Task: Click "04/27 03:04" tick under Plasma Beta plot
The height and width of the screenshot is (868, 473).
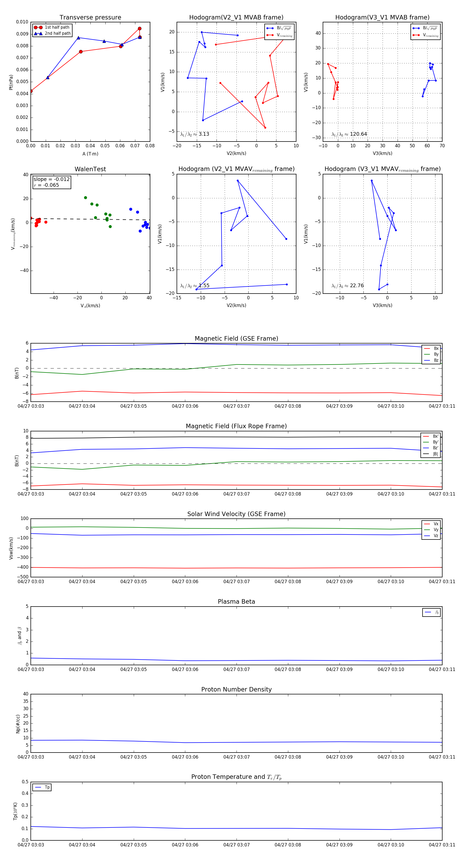Action: click(82, 669)
